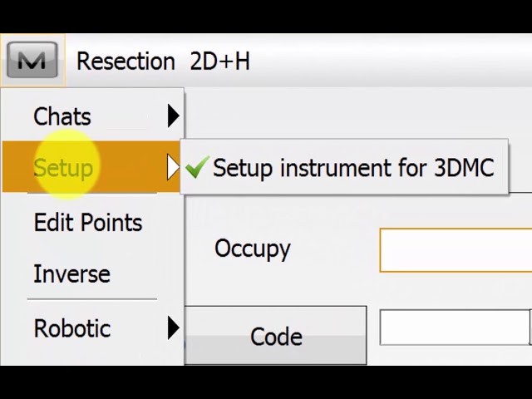Toggle the "Setup instrument for 3DMC" option

(x=352, y=168)
